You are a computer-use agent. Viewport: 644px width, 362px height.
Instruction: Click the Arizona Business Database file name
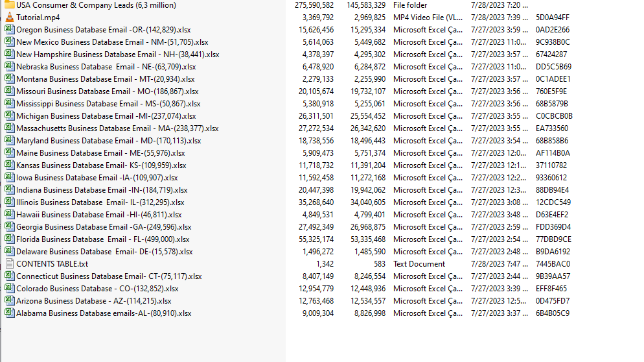pos(94,301)
